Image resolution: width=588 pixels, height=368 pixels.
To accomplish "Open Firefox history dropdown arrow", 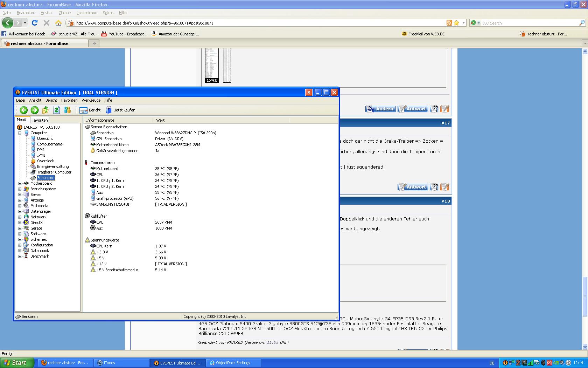I will pos(25,23).
